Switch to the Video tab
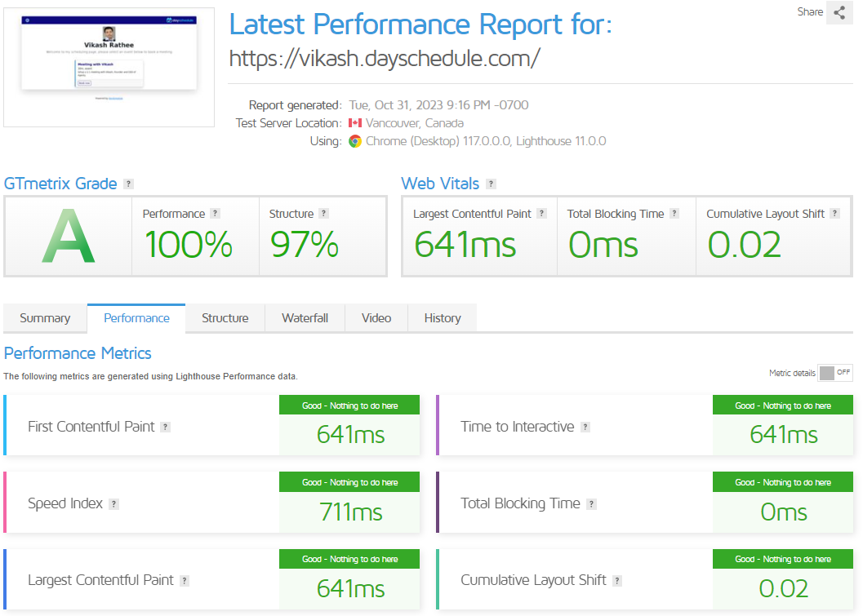The image size is (863, 616). [376, 318]
